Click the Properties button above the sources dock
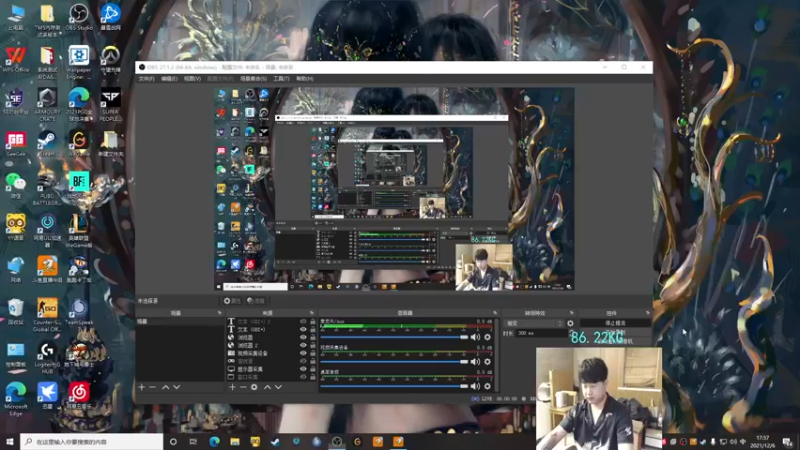Screen dimensions: 800x450 coord(232,301)
